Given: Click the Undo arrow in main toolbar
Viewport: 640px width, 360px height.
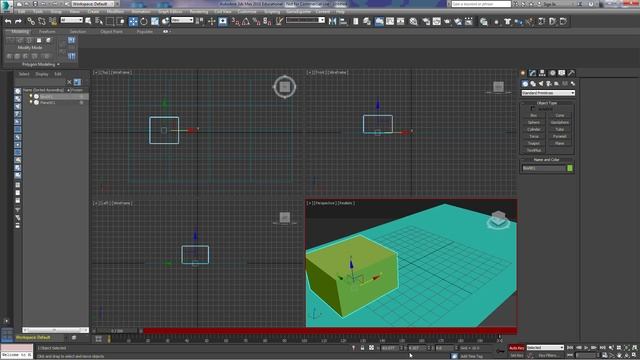Looking at the screenshot, I should (x=8, y=21).
